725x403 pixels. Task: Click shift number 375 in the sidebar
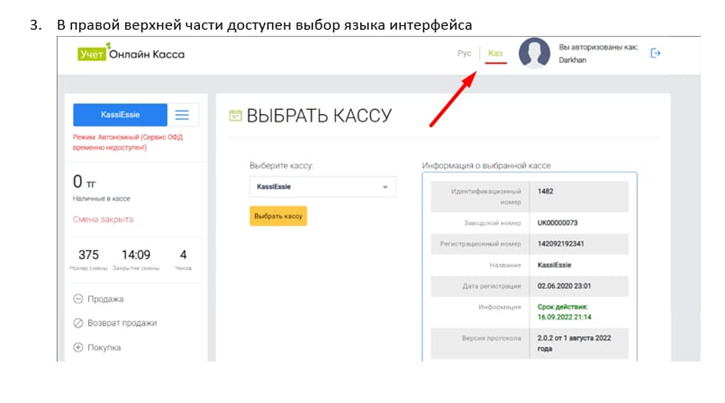click(x=88, y=255)
